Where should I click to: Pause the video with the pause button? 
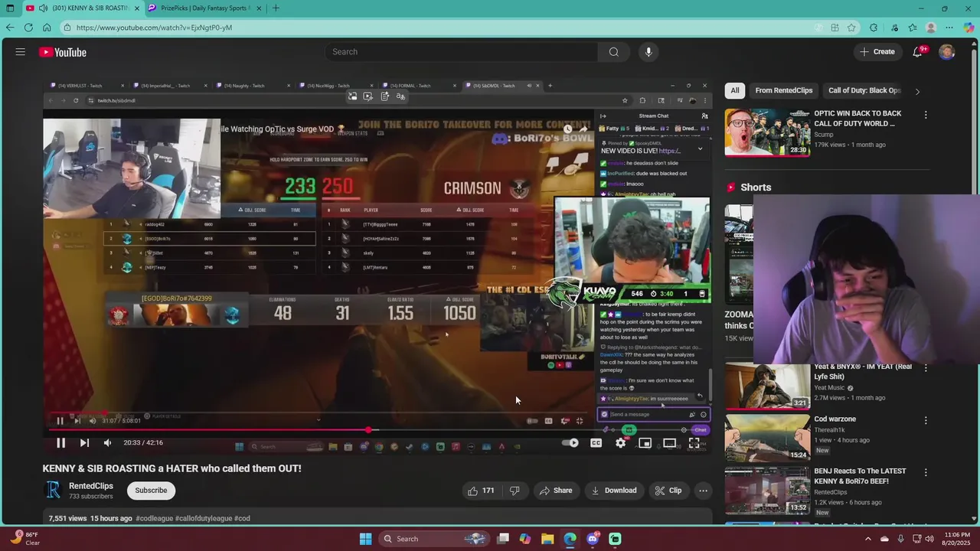point(60,442)
